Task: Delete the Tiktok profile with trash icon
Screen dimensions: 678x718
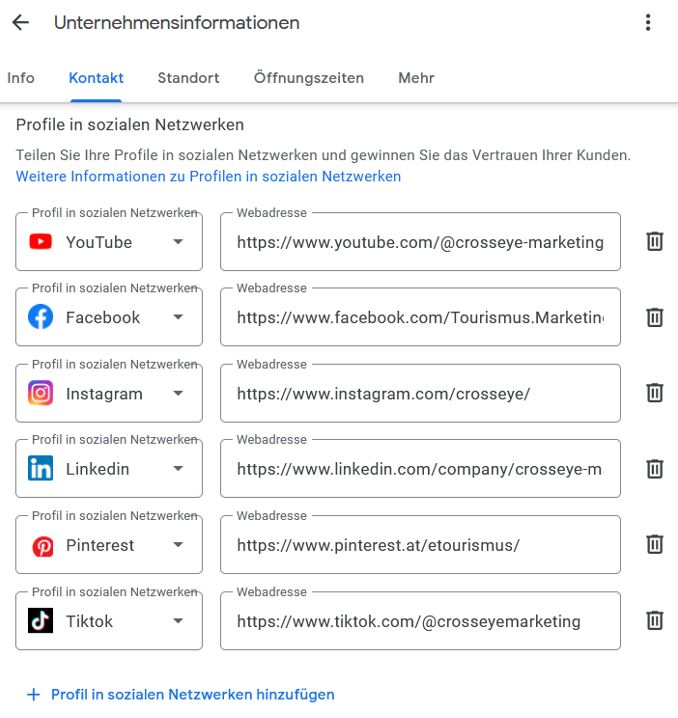Action: tap(655, 620)
